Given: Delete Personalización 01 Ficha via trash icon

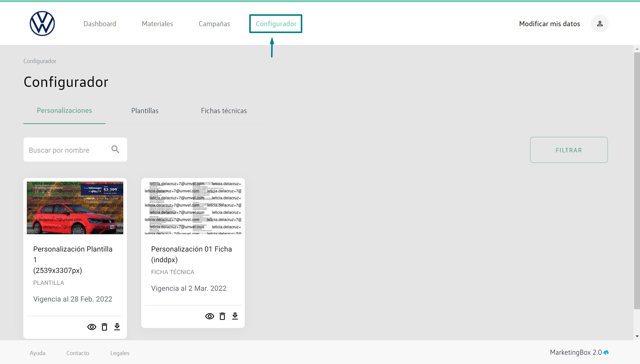Looking at the screenshot, I should click(x=222, y=316).
